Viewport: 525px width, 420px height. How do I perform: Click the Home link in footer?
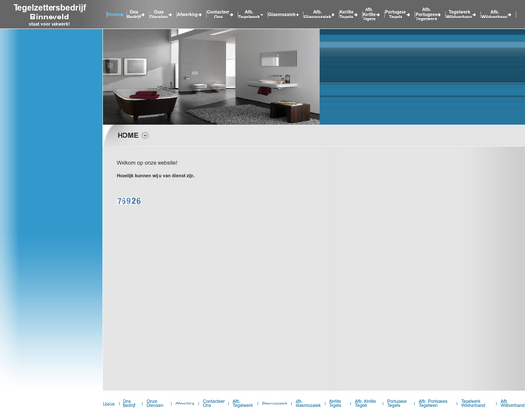tap(109, 403)
